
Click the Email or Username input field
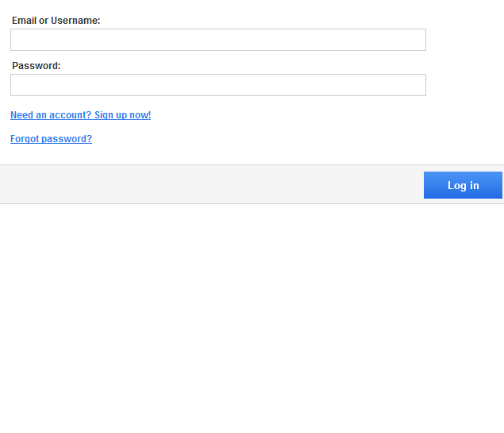coord(217,40)
